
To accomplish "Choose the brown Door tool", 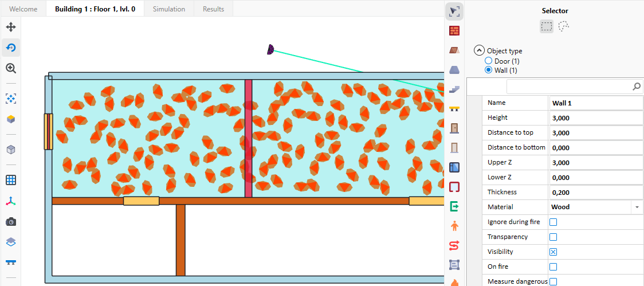I will [454, 128].
